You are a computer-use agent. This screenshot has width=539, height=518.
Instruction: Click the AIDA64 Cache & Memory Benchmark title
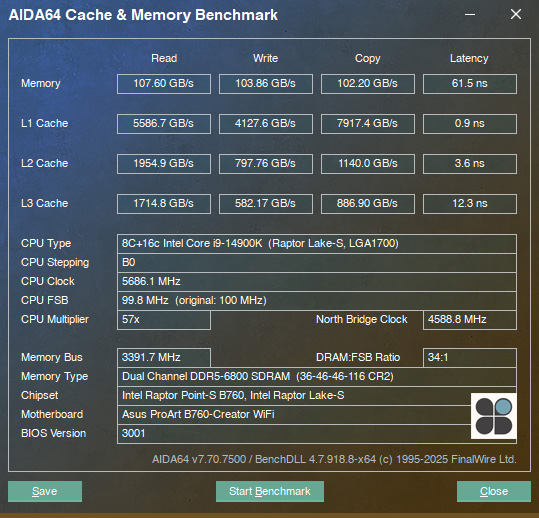point(143,15)
